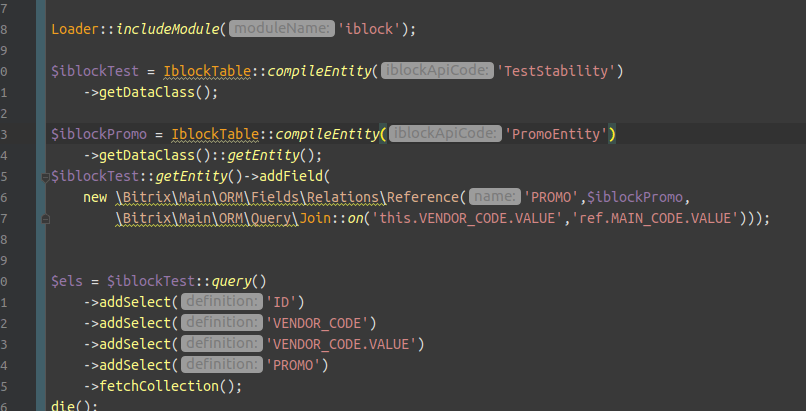Click the 'PROMO' string in the last addSelect
806x411 pixels.
pos(293,366)
